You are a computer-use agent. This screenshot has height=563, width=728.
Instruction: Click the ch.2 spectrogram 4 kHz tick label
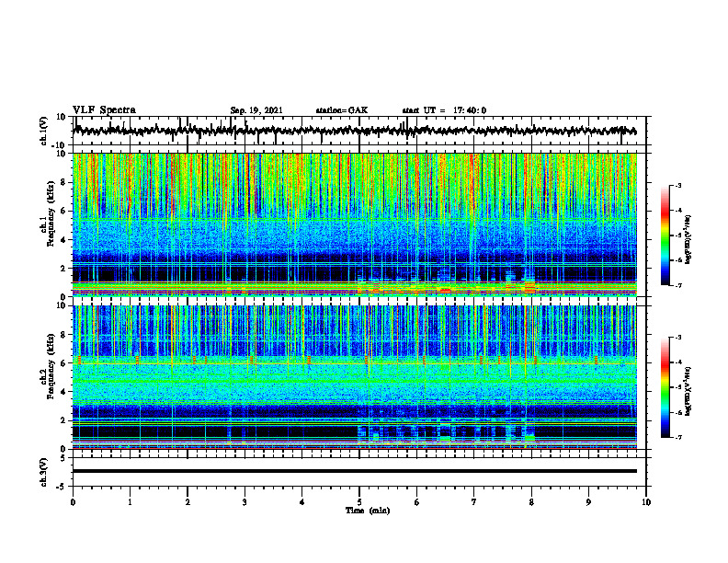click(63, 392)
